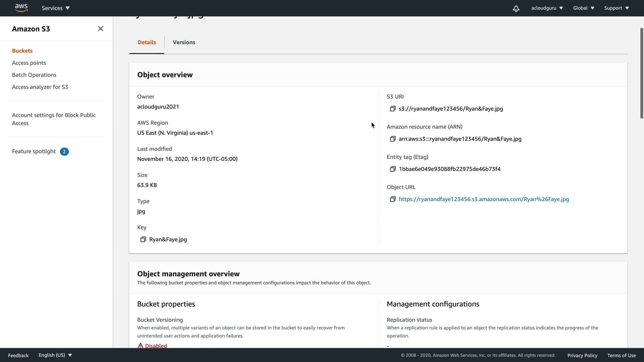The width and height of the screenshot is (644, 362).
Task: Copy the S3 URI value
Action: pyautogui.click(x=392, y=109)
